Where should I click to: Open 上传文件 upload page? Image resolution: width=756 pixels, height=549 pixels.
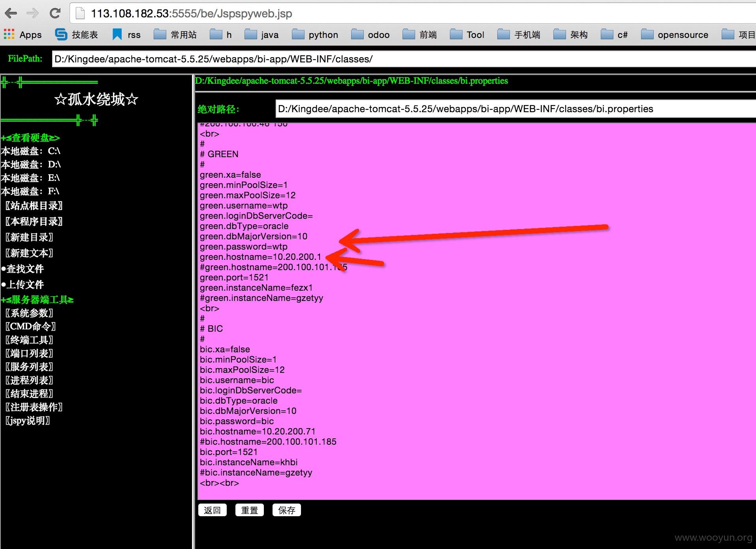click(23, 285)
